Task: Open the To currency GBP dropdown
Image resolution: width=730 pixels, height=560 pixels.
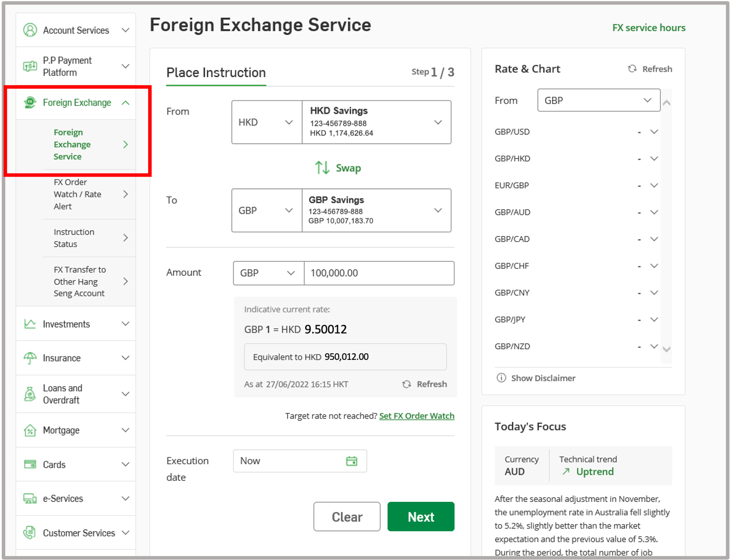Action: tap(267, 210)
